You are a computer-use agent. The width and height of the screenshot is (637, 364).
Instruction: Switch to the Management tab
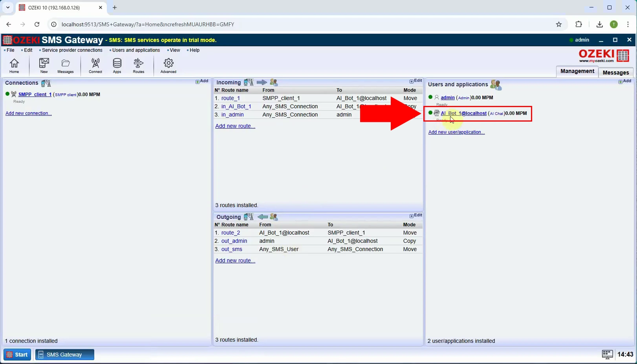(x=577, y=71)
